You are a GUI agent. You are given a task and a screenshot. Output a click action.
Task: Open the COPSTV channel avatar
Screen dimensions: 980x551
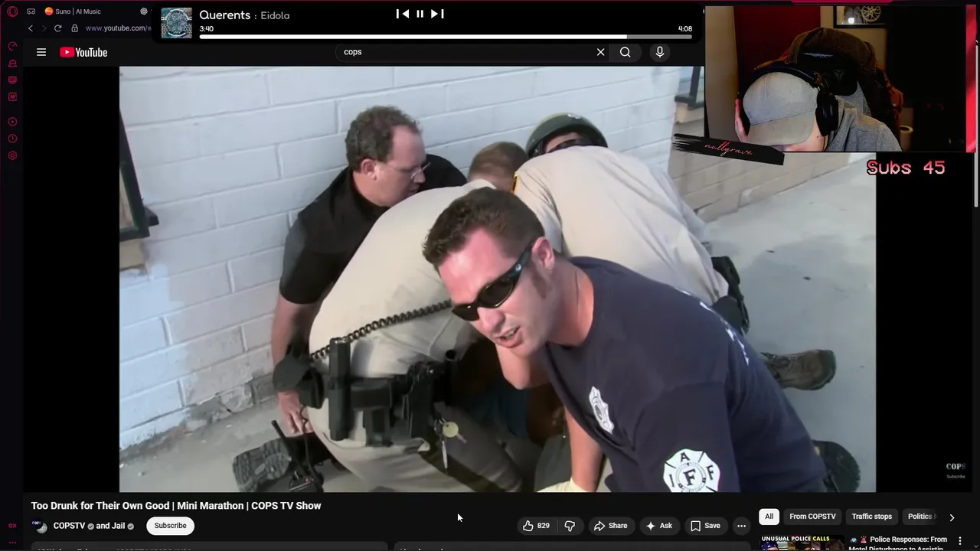[40, 527]
